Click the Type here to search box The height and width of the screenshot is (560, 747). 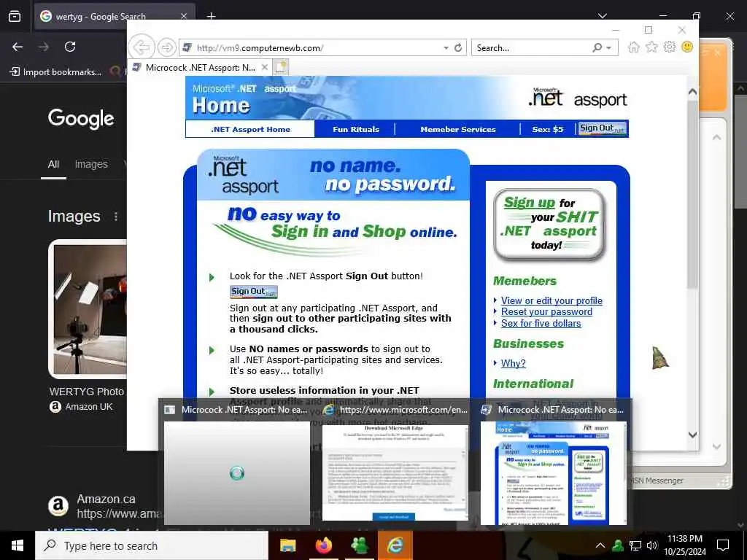[152, 545]
